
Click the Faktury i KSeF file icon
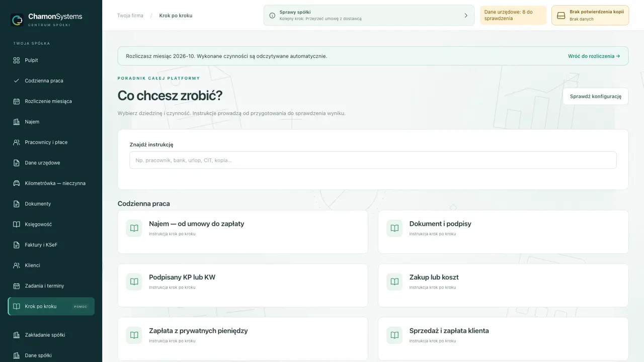click(16, 245)
